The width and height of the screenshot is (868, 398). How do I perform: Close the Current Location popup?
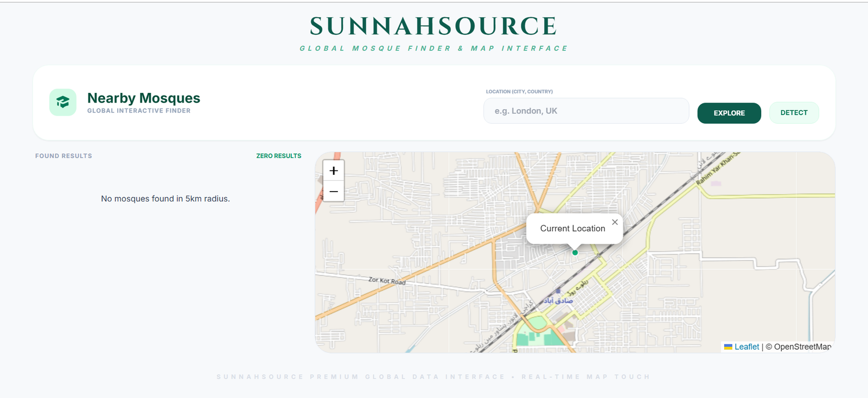615,222
